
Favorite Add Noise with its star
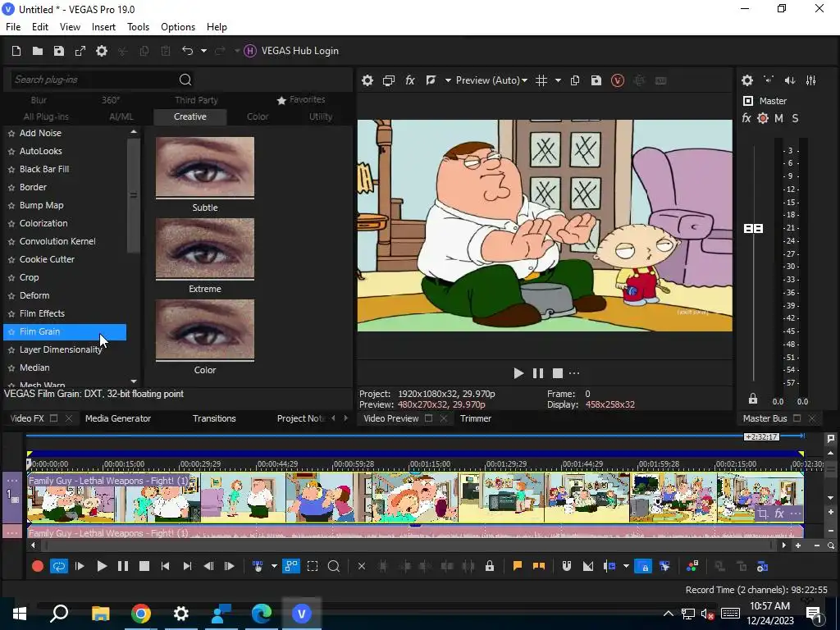tap(11, 134)
